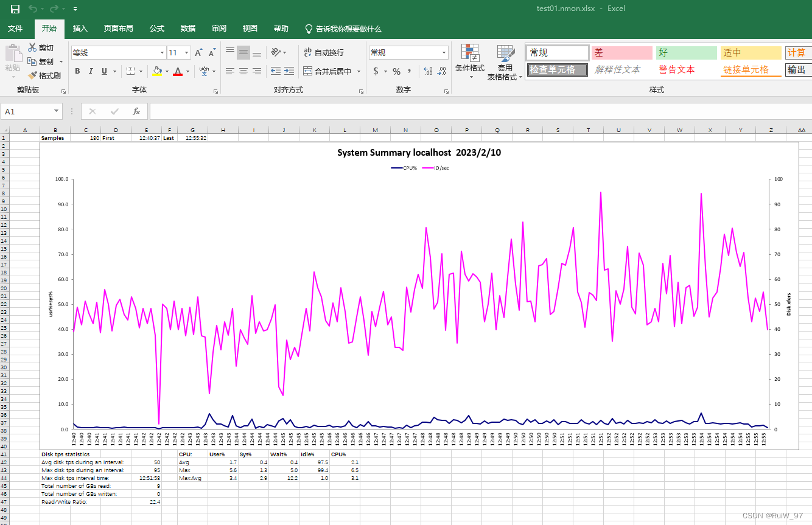Apply the red font color
Screen dimensions: 812x525
(178, 71)
